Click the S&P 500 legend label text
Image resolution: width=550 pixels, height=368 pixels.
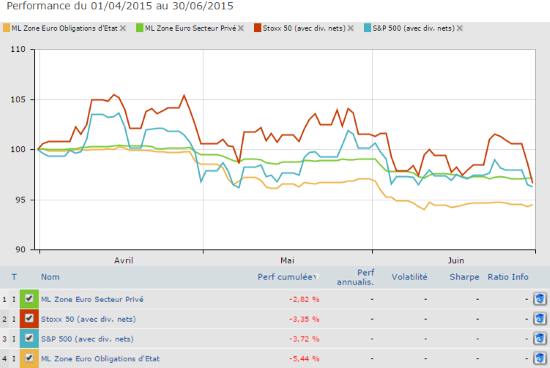[x=414, y=28]
